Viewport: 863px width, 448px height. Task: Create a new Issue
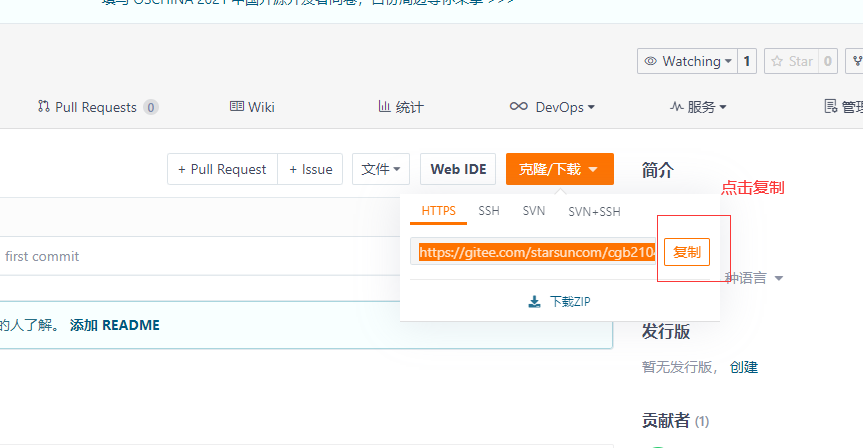tap(310, 169)
